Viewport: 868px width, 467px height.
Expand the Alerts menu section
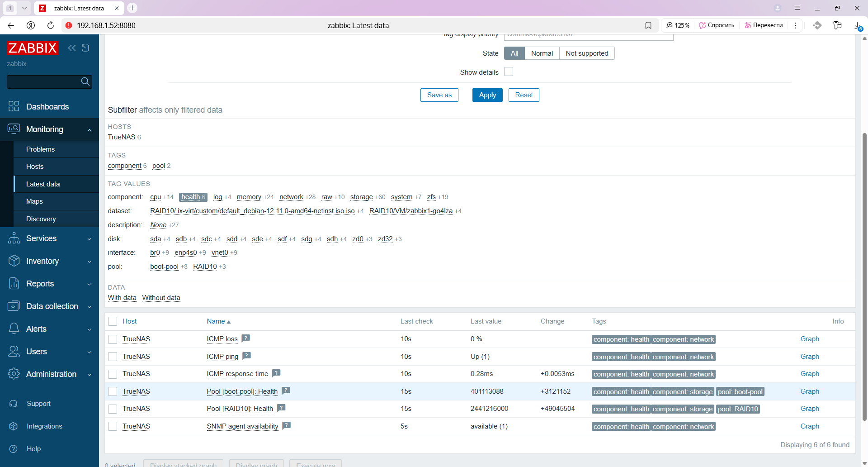(50, 329)
